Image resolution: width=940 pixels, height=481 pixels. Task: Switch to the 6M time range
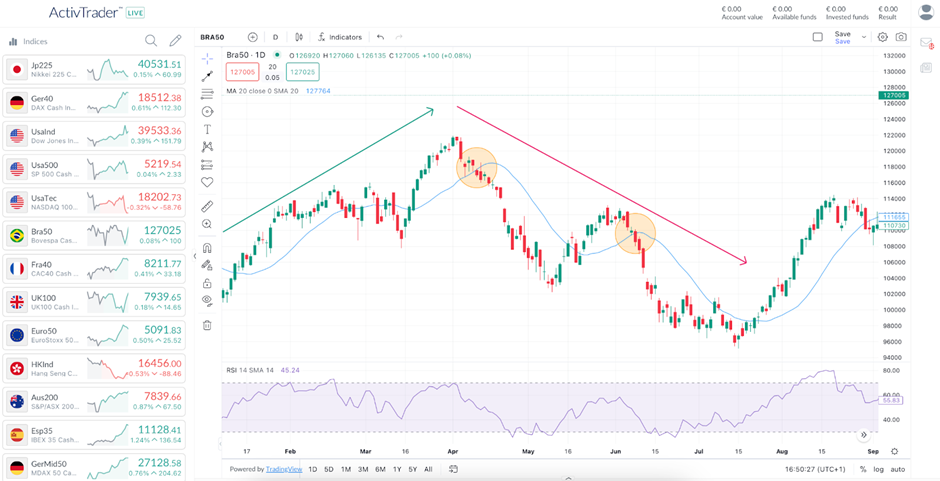point(379,469)
